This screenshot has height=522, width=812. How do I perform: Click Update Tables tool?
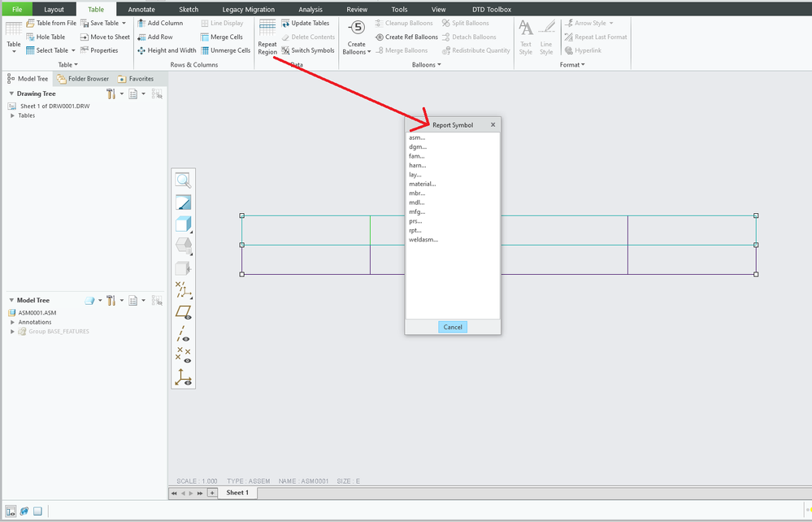point(305,24)
